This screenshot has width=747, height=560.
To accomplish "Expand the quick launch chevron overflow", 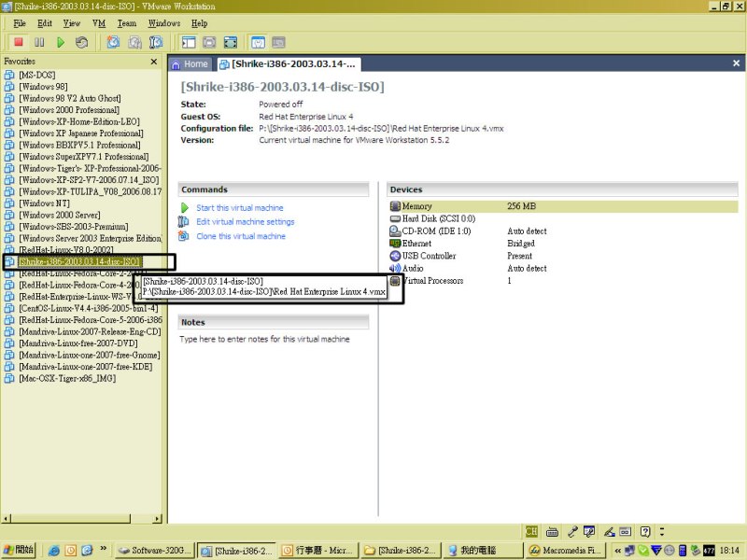I will click(104, 549).
